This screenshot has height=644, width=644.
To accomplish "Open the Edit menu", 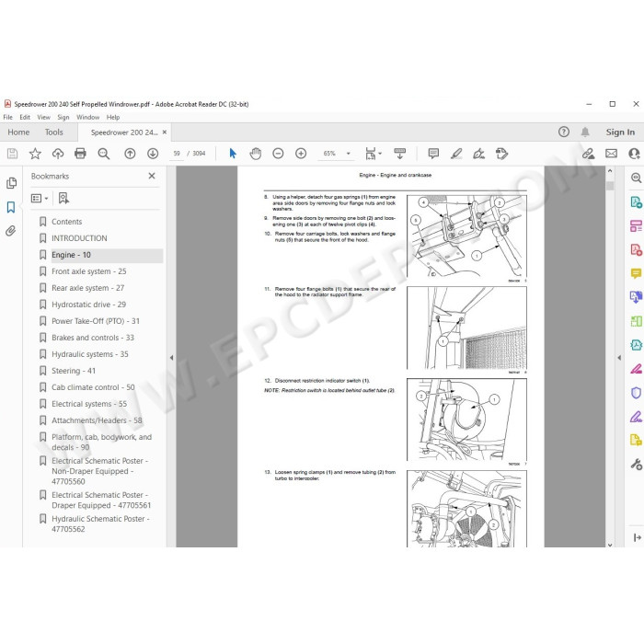I will tap(25, 117).
